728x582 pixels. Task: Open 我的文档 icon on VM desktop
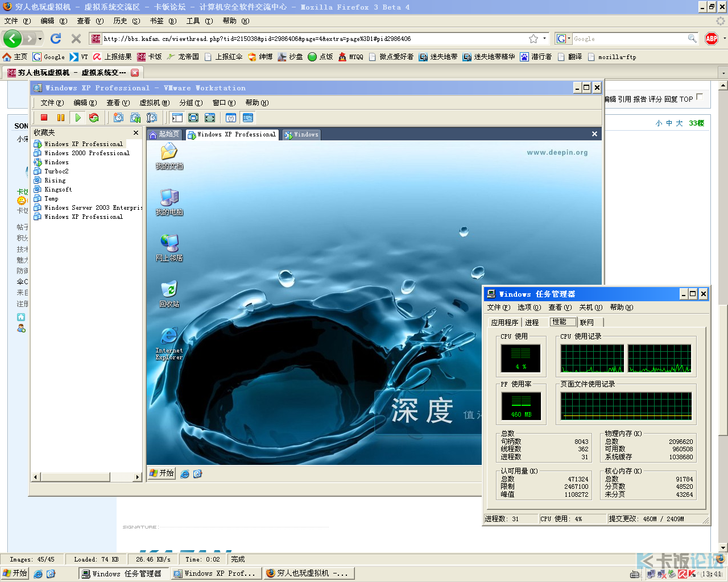tap(169, 156)
